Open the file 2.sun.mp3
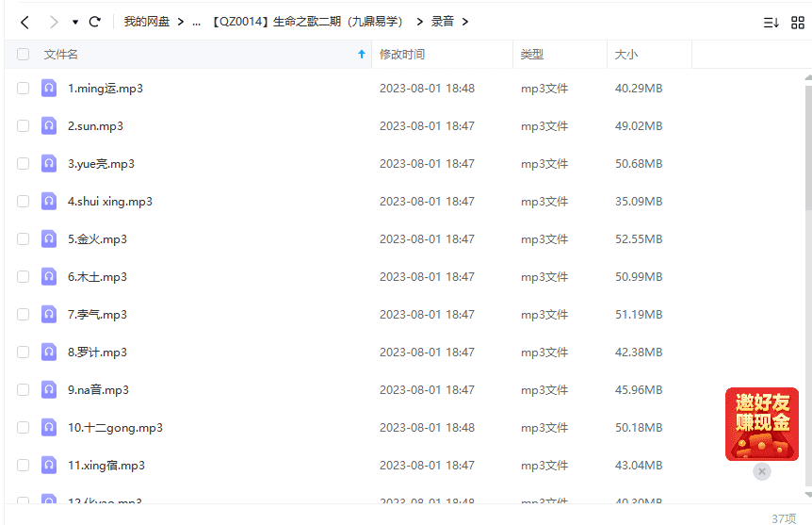The height and width of the screenshot is (525, 812). point(95,126)
